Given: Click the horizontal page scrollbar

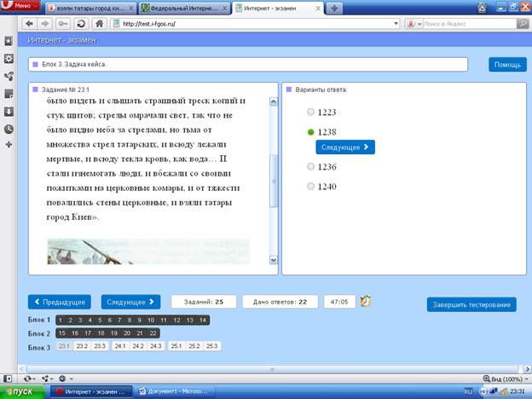Looking at the screenshot, I should coord(273,369).
